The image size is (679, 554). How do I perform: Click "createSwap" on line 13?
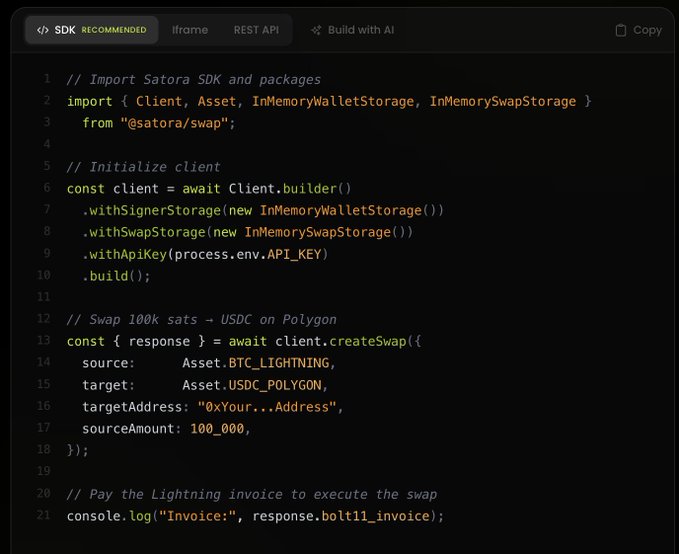(368, 341)
